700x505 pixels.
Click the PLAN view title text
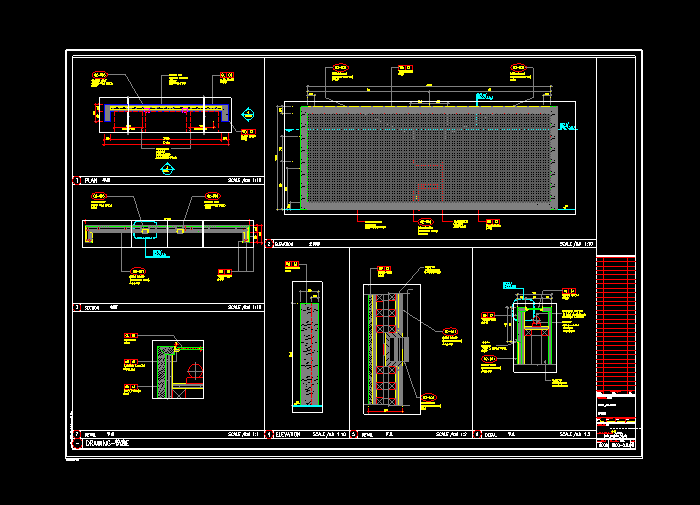(92, 181)
